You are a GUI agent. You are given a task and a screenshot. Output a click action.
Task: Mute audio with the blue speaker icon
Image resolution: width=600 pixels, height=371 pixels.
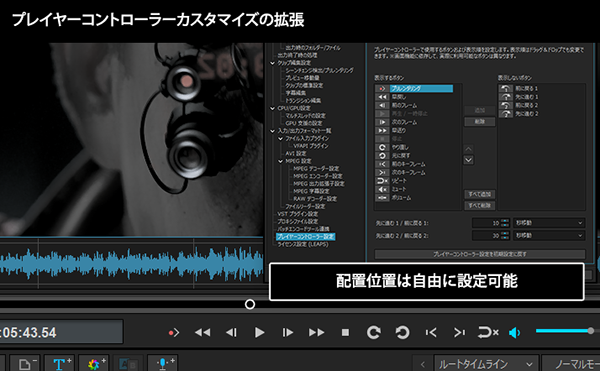click(x=515, y=333)
